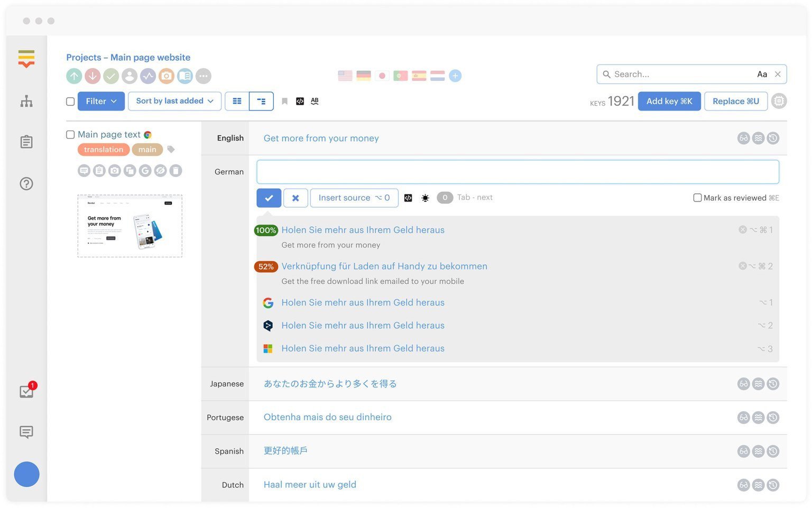
Task: Click the download arrow icon in project toolbar
Action: [x=93, y=76]
